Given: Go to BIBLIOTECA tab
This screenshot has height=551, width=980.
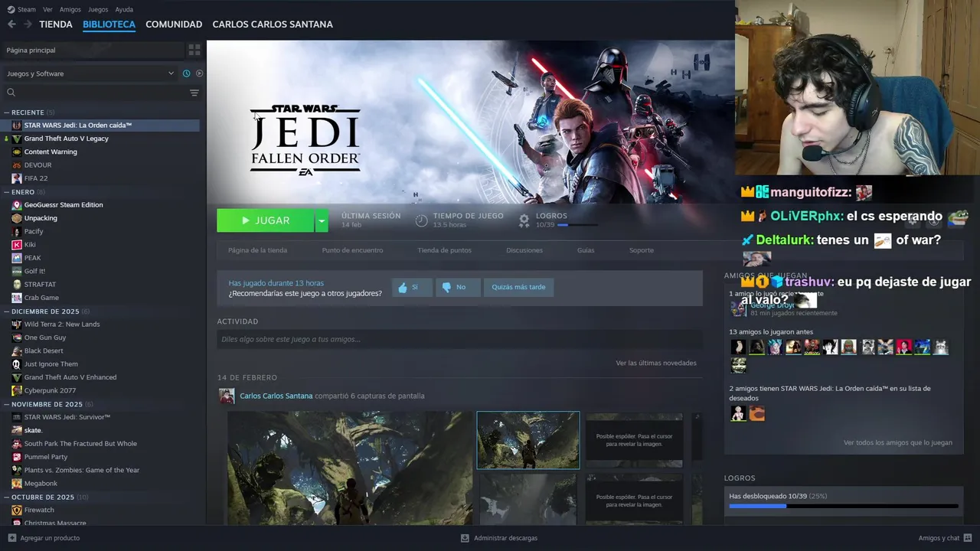Looking at the screenshot, I should click(109, 24).
